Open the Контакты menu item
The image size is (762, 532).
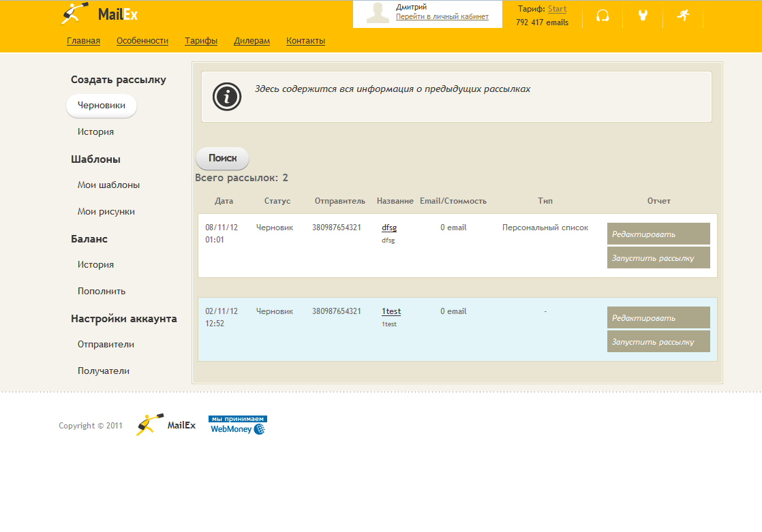(x=305, y=41)
